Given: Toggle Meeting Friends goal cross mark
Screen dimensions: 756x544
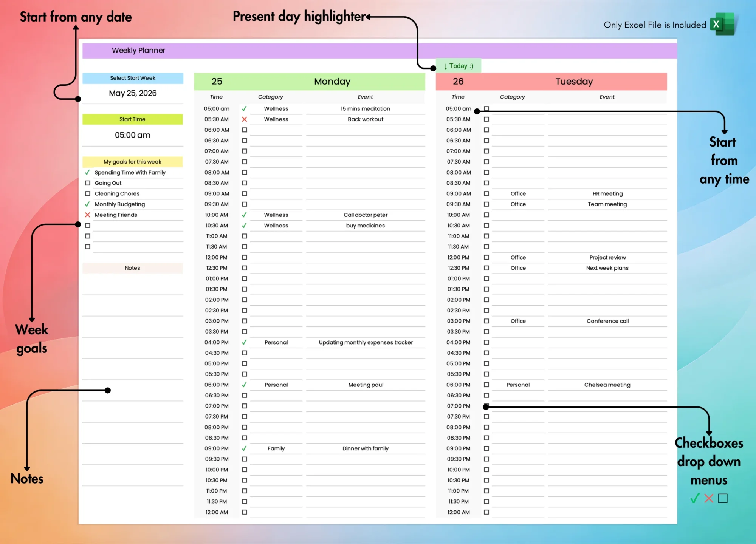Looking at the screenshot, I should 87,215.
